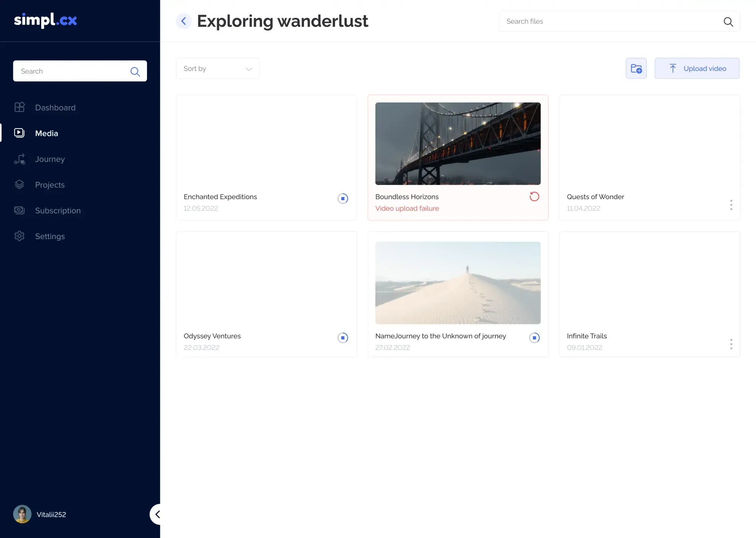Screen dimensions: 756x538
Task: Open the Journey section
Action: (x=50, y=159)
